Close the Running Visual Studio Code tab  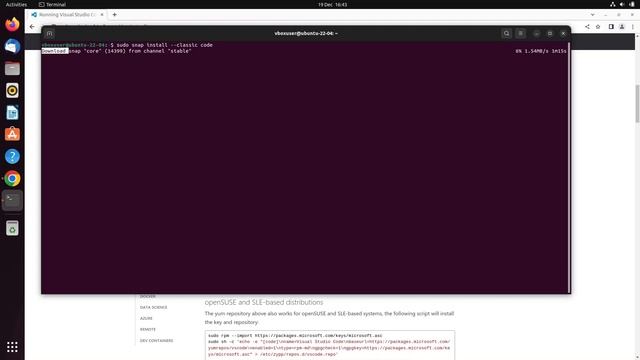102,15
